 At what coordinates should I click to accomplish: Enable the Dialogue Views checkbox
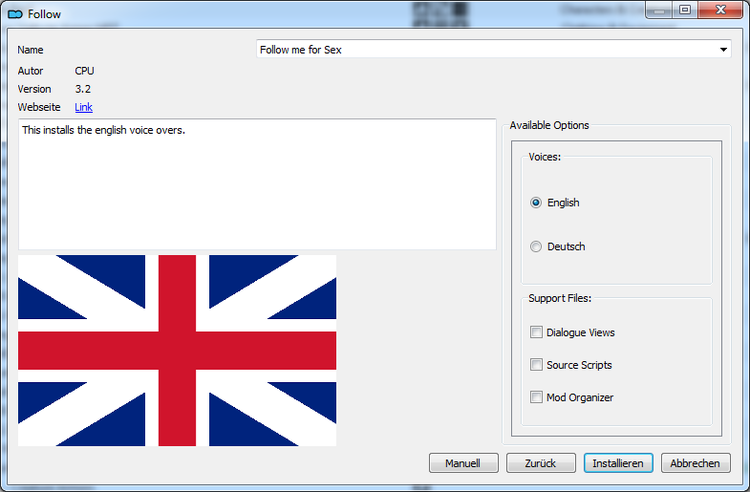pos(536,332)
